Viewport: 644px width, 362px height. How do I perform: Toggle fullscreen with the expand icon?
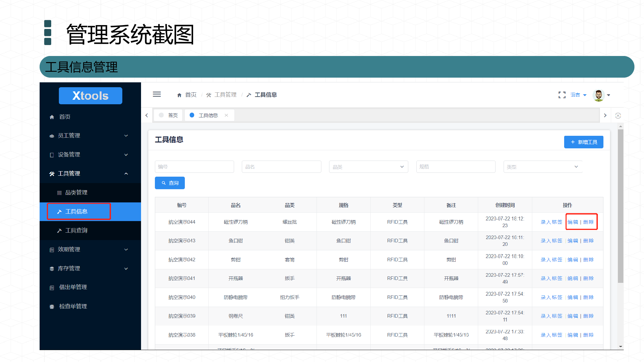point(562,95)
